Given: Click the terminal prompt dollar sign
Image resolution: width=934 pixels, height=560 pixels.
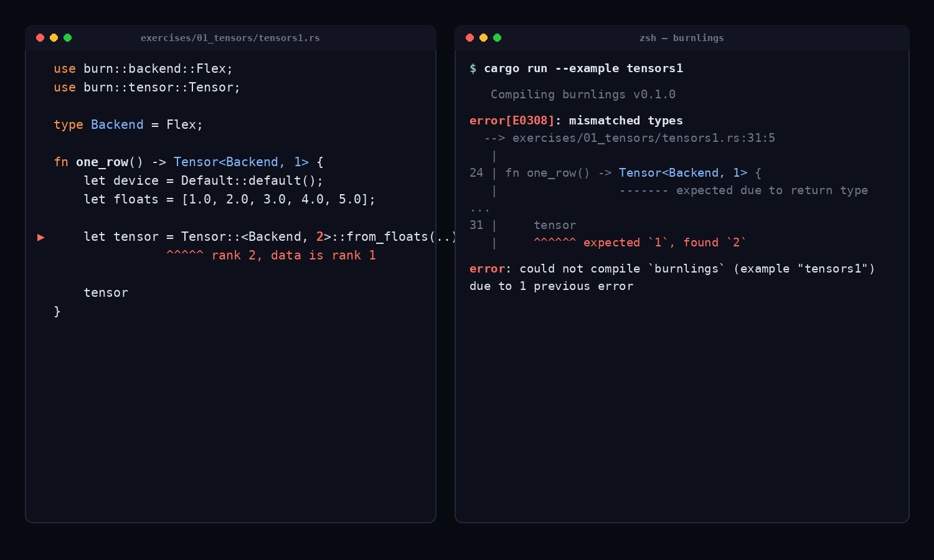Looking at the screenshot, I should pos(473,68).
